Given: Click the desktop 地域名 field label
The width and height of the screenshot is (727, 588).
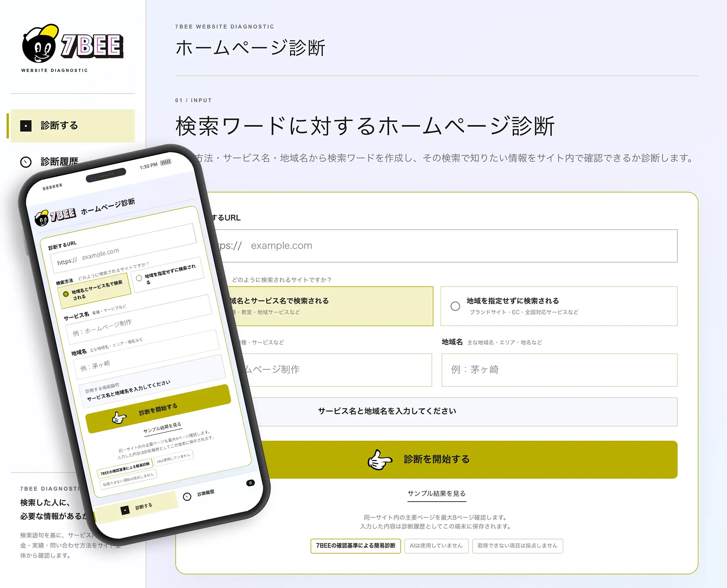Looking at the screenshot, I should 452,342.
